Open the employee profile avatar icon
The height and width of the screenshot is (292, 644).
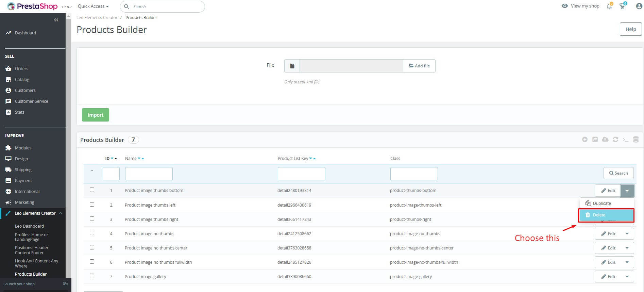(x=639, y=6)
